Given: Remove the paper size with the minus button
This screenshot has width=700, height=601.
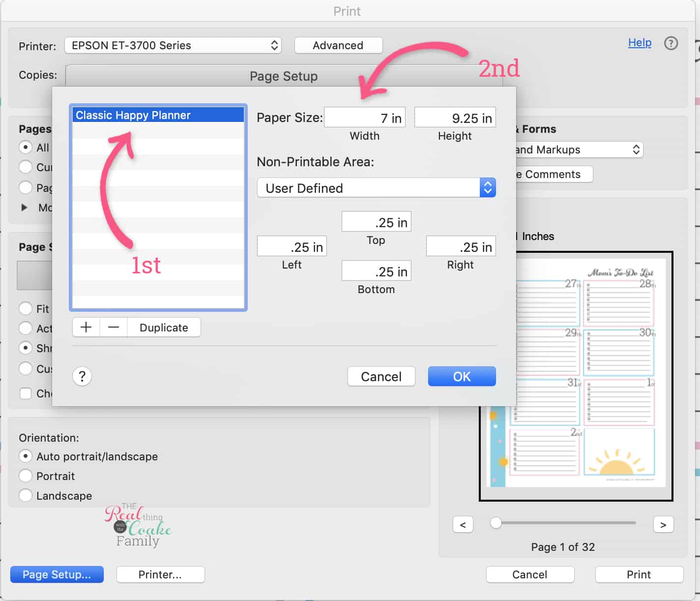Looking at the screenshot, I should pyautogui.click(x=114, y=328).
